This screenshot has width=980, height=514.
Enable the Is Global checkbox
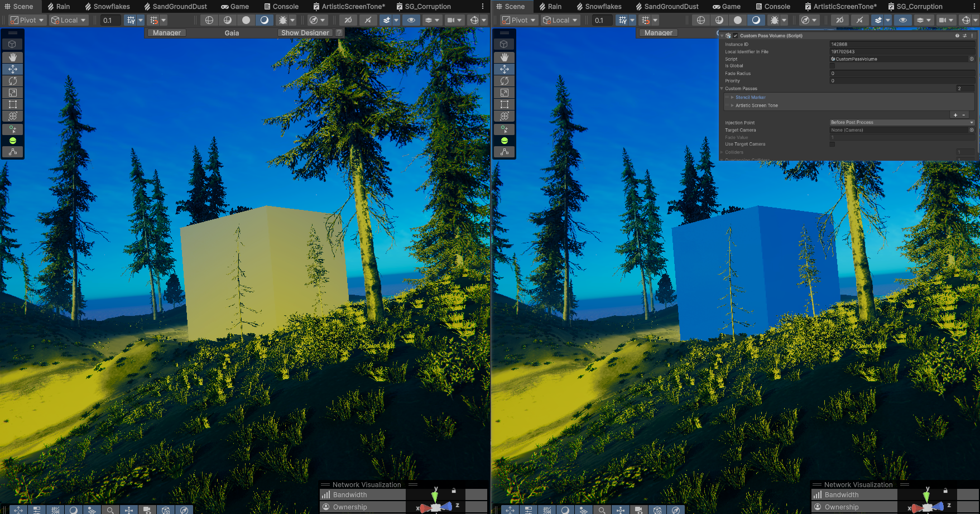[x=833, y=66]
